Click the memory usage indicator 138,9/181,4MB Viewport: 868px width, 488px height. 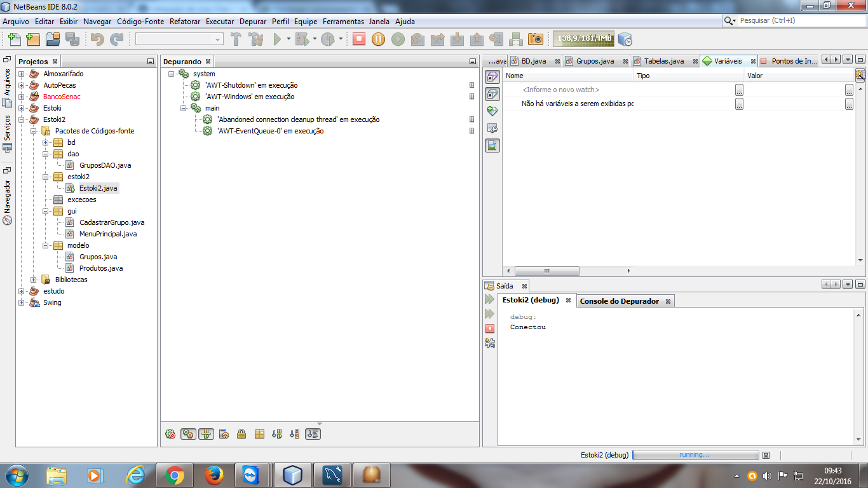(x=583, y=39)
